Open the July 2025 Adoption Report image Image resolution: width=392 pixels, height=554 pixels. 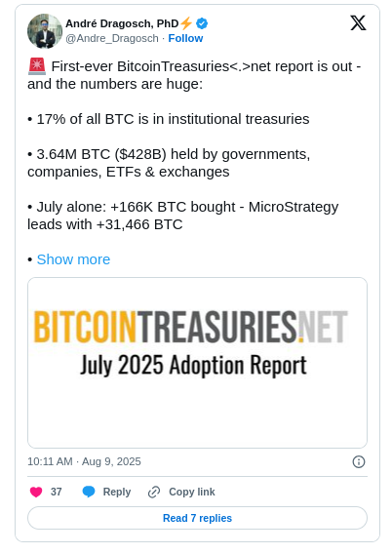[x=197, y=363]
